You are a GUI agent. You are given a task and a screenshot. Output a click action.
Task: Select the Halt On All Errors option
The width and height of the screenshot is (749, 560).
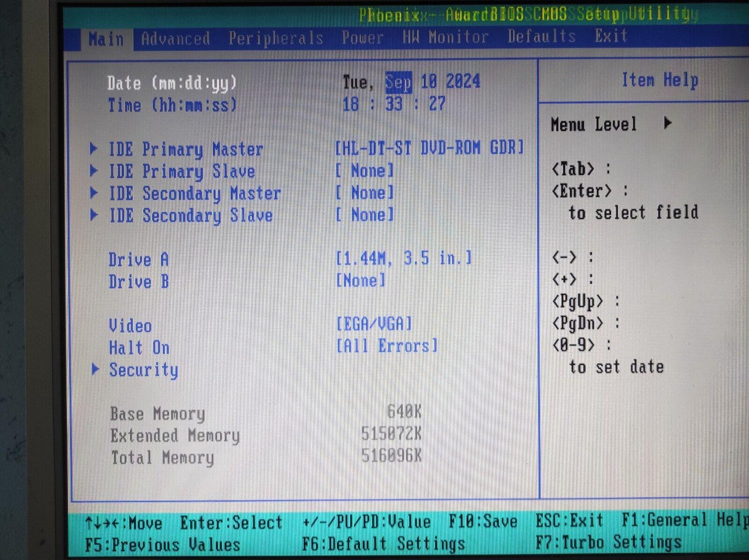[387, 346]
